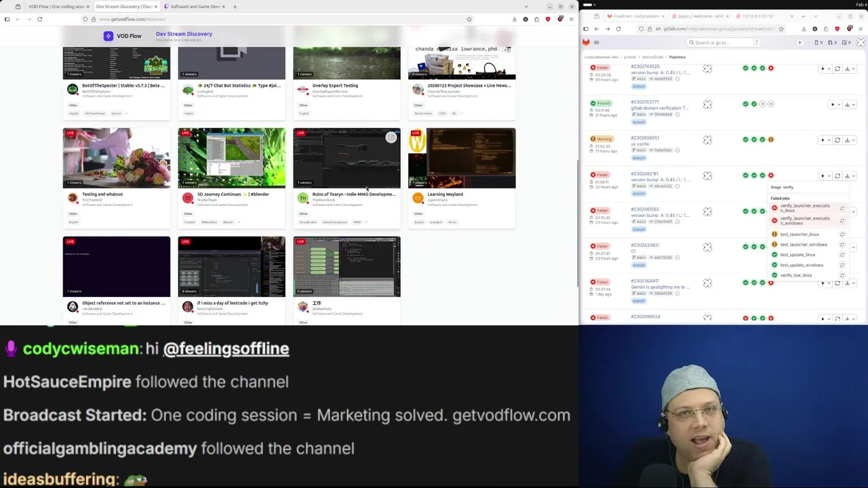This screenshot has width=868, height=488.
Task: Open downloads in the left browser toolbar
Action: 514,19
